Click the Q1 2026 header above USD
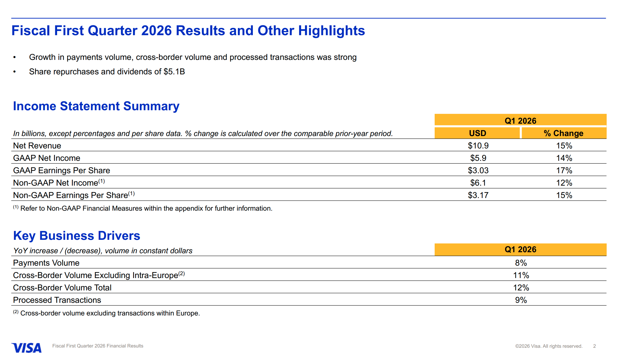 [x=520, y=121]
